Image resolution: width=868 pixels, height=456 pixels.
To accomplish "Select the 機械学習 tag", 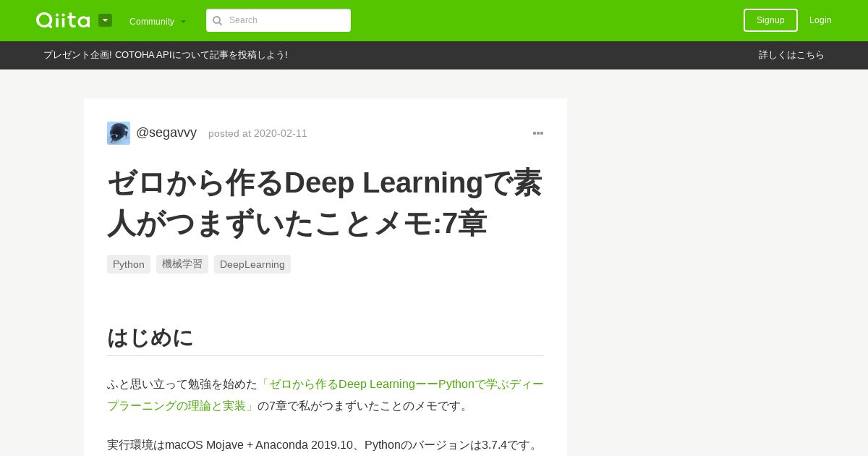I will tap(182, 264).
